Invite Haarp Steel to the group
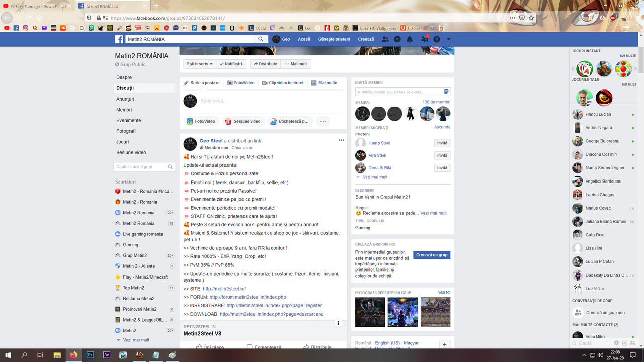This screenshot has width=644, height=362. [442, 143]
